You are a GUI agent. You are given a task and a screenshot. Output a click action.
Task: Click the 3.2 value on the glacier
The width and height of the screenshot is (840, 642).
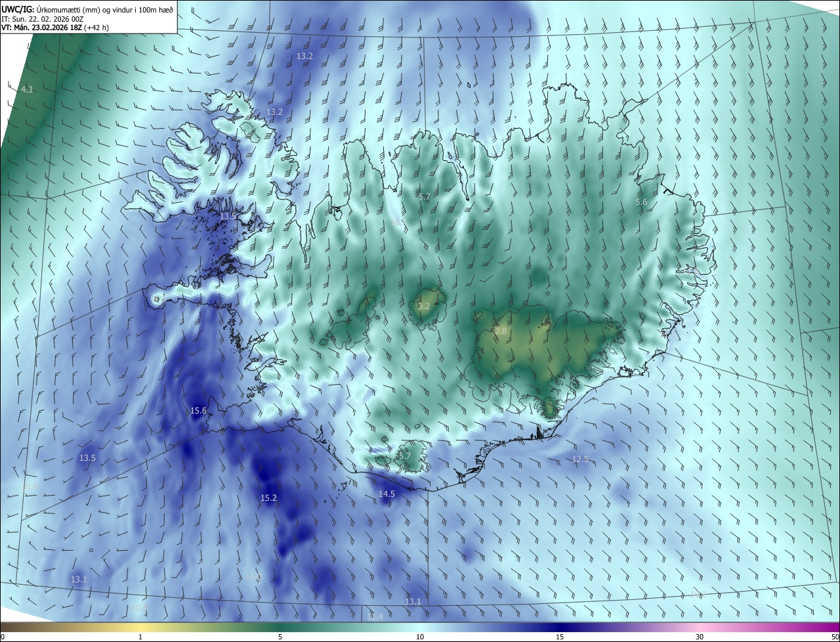(x=424, y=306)
